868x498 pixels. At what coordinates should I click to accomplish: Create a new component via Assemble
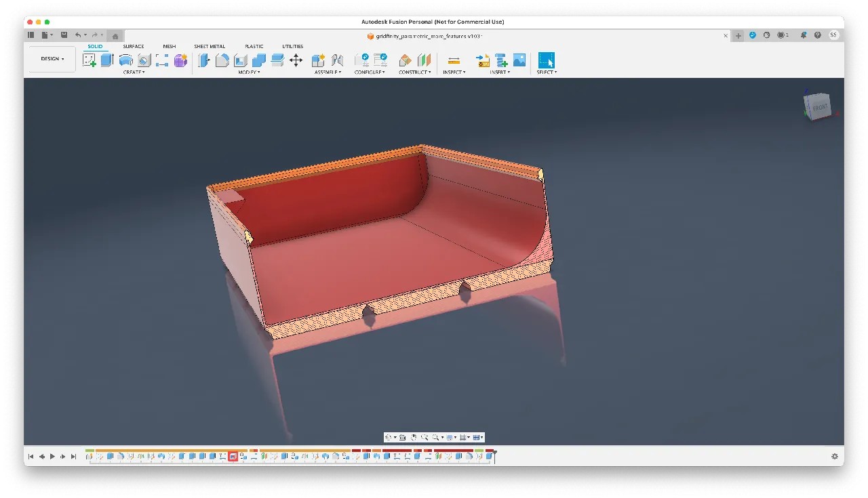319,60
